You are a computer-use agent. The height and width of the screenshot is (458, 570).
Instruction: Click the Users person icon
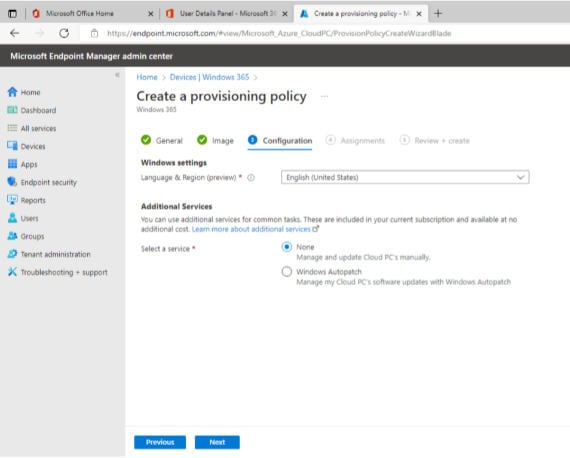[12, 218]
